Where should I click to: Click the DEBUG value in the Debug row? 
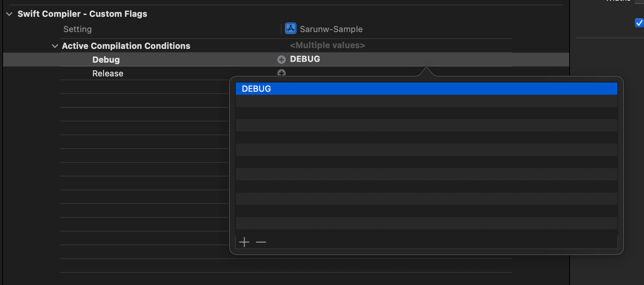point(305,59)
